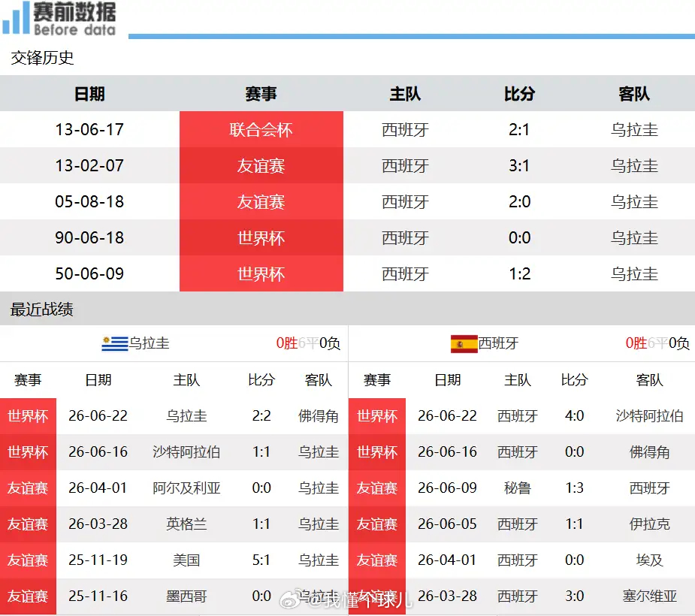Click the 3:0 score against 塞尔维亚

click(x=575, y=596)
